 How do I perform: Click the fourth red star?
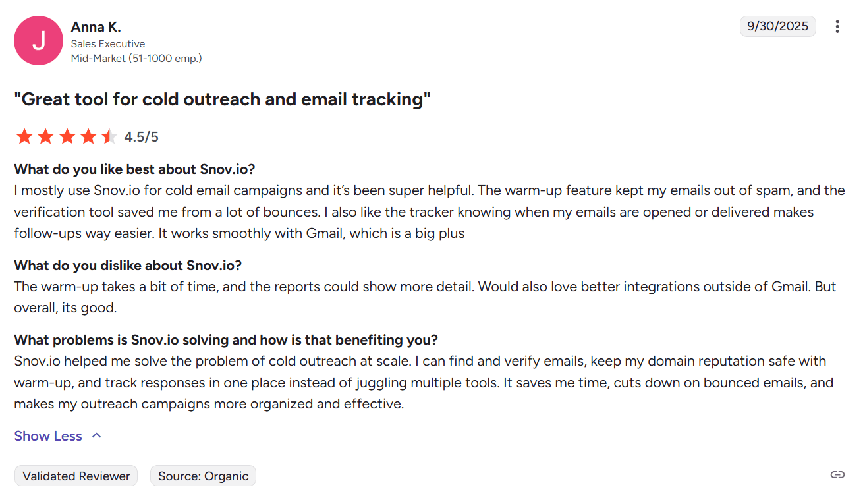click(88, 136)
